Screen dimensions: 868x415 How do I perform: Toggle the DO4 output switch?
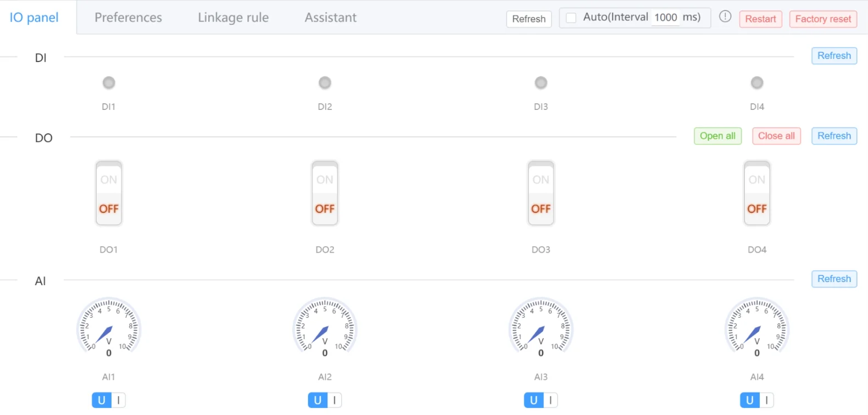click(757, 193)
